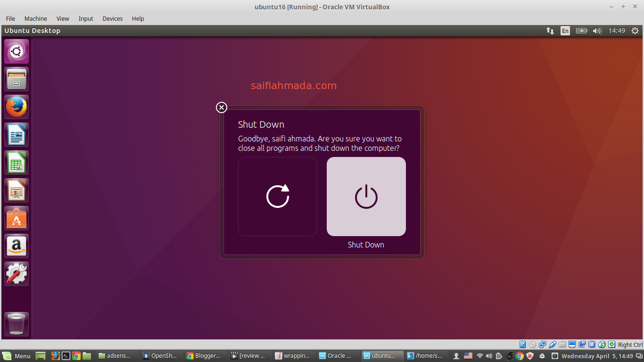Open the session power-gear menu

point(635,31)
